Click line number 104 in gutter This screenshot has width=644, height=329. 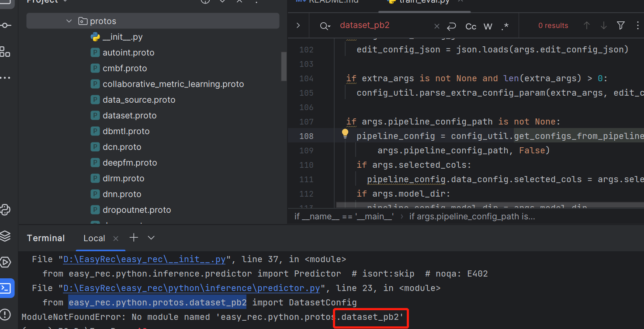pyautogui.click(x=306, y=78)
